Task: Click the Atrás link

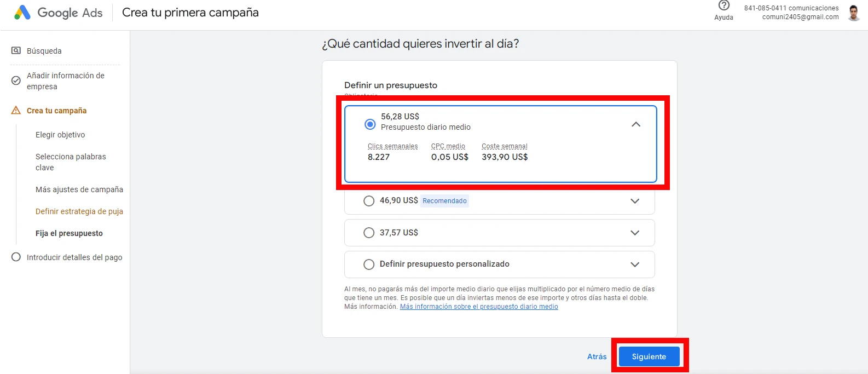Action: (597, 356)
